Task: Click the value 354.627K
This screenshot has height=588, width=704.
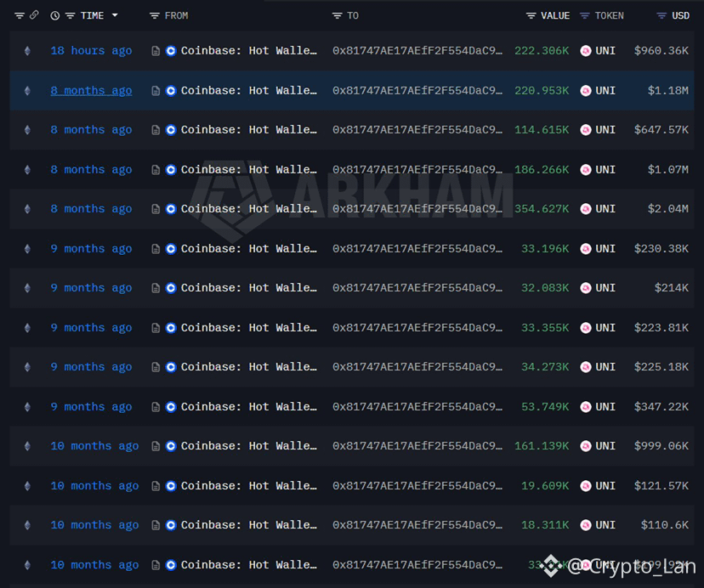Action: (542, 209)
